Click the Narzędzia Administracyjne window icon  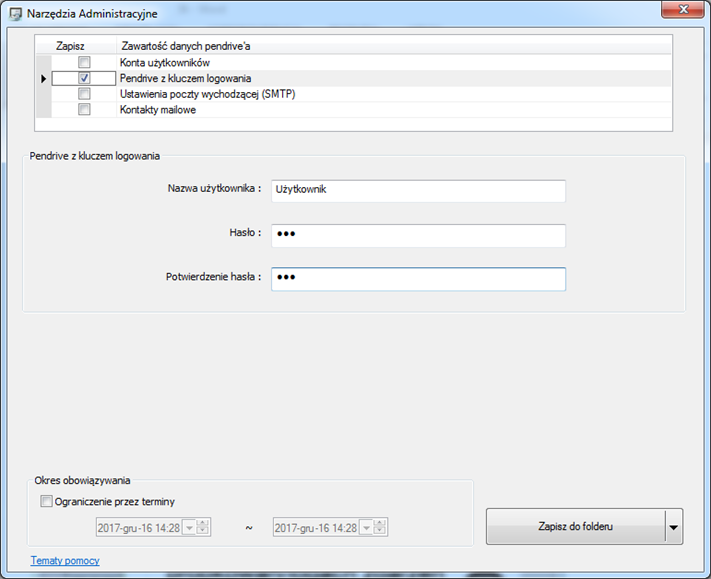point(15,14)
